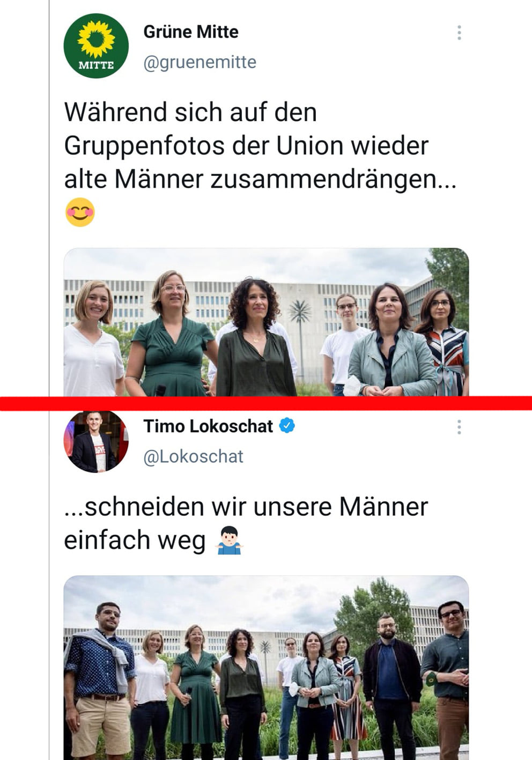Click the blue verified badge
Viewport: 532px width, 760px height.
tap(287, 426)
